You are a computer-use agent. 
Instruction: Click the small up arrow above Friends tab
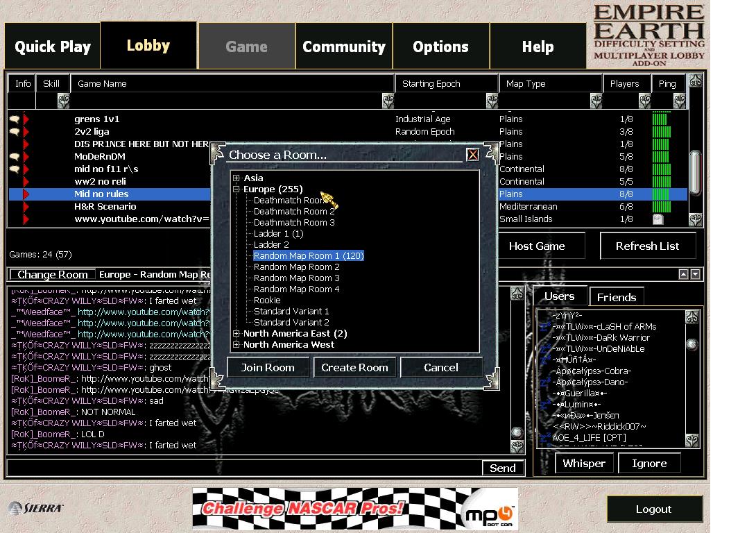click(x=683, y=274)
